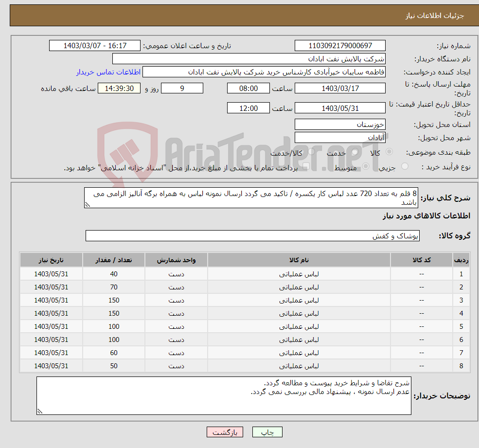The width and height of the screenshot is (479, 448).
Task: Click the quantity 70 in row 2
Action: [114, 287]
